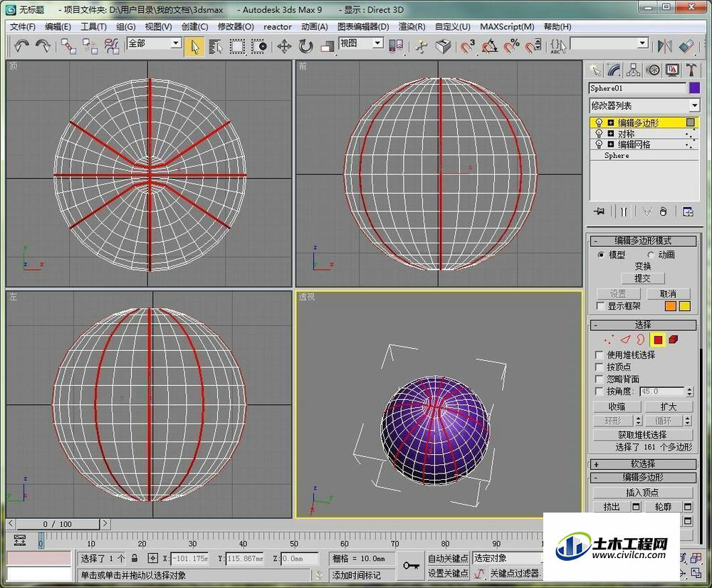Click the 扩大 button

point(669,406)
